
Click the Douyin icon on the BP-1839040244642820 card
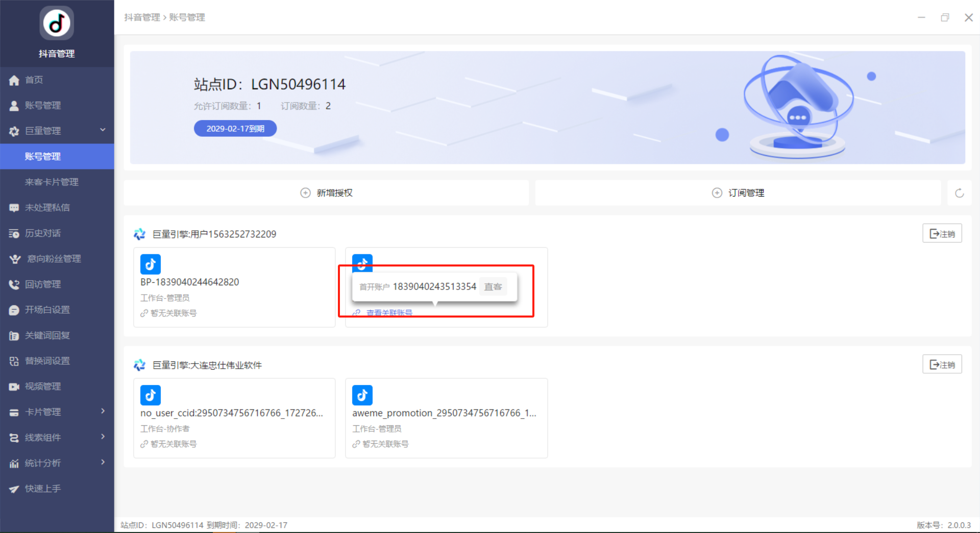coord(151,264)
